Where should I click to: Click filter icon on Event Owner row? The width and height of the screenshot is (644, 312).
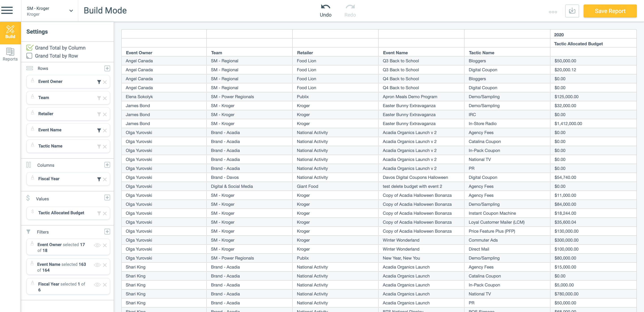[99, 82]
